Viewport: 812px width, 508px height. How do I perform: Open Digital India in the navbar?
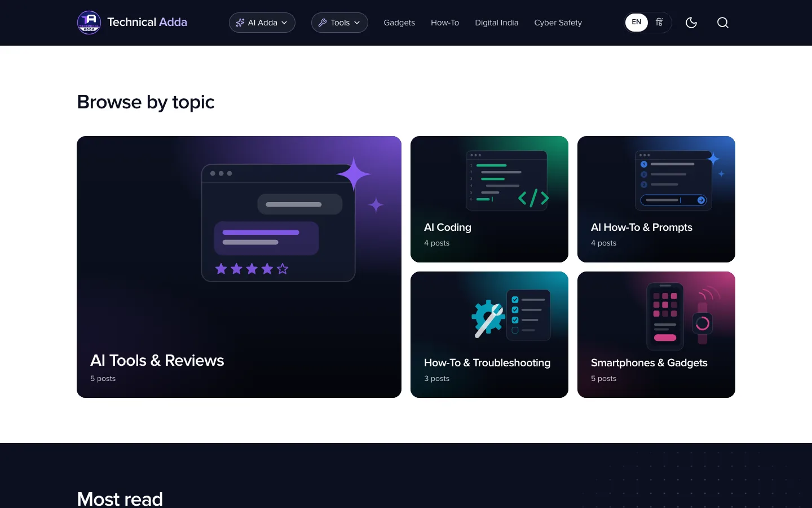pos(497,23)
